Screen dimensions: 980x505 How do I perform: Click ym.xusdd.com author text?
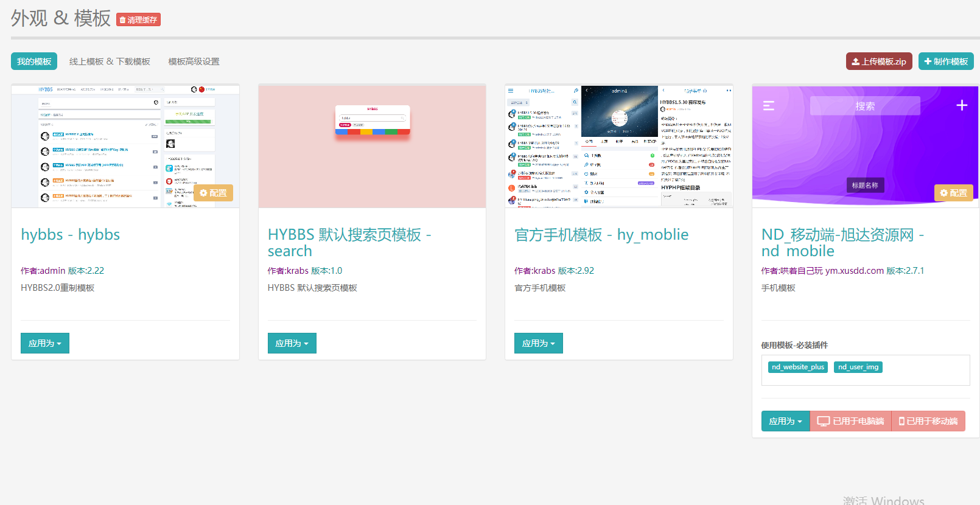(855, 271)
